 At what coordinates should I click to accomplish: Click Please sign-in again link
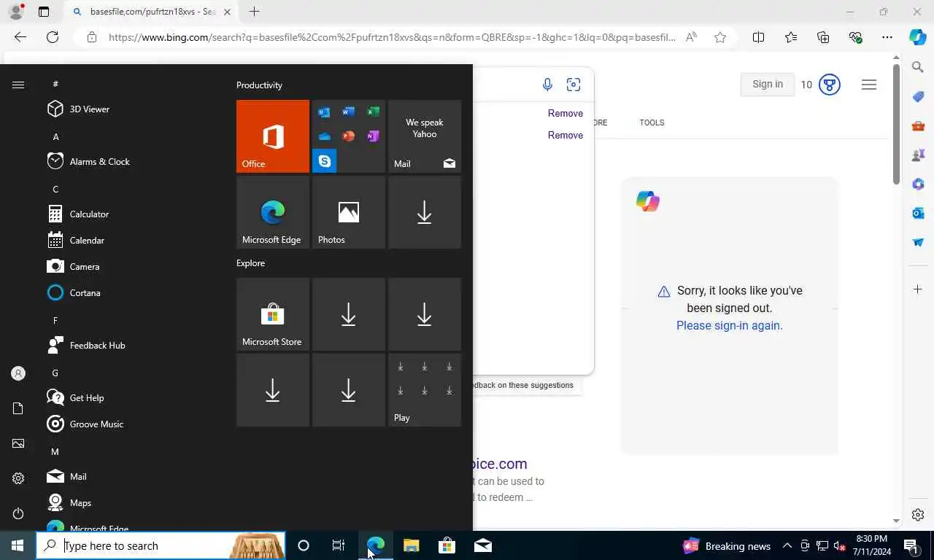click(x=730, y=325)
